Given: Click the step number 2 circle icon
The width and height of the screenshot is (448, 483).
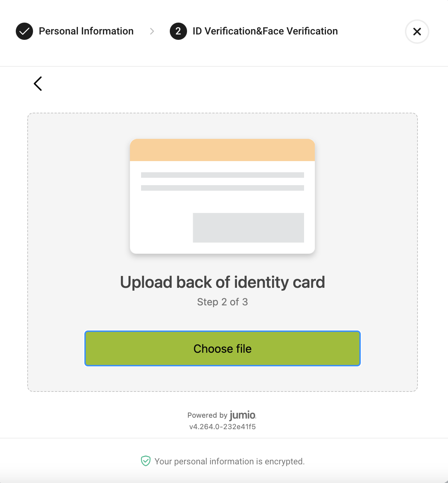Looking at the screenshot, I should tap(178, 31).
